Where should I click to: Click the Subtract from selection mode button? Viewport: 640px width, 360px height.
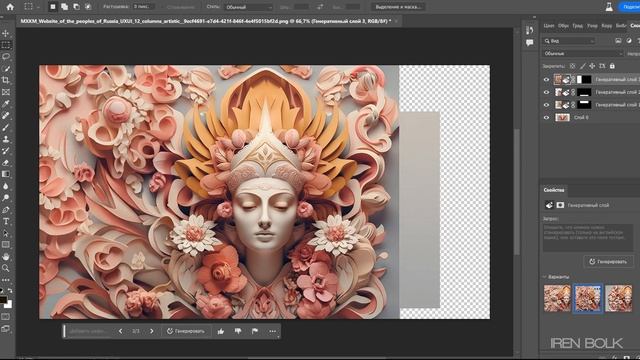click(76, 7)
